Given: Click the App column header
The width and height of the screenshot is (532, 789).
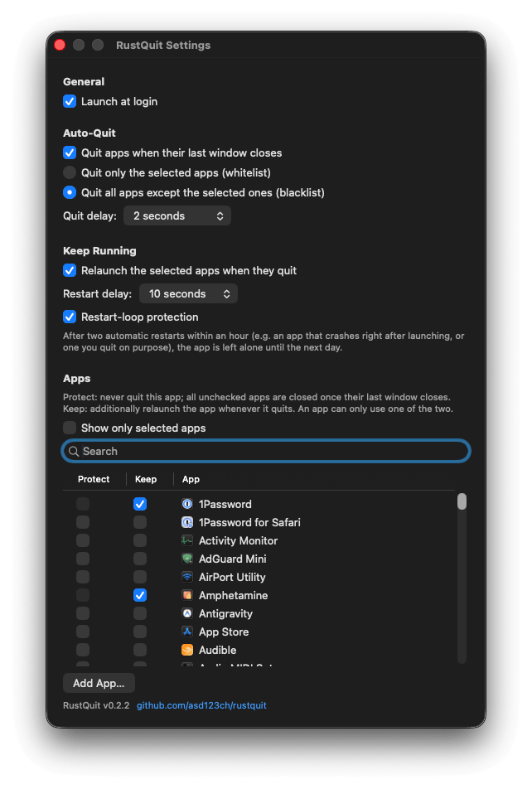Looking at the screenshot, I should point(191,479).
